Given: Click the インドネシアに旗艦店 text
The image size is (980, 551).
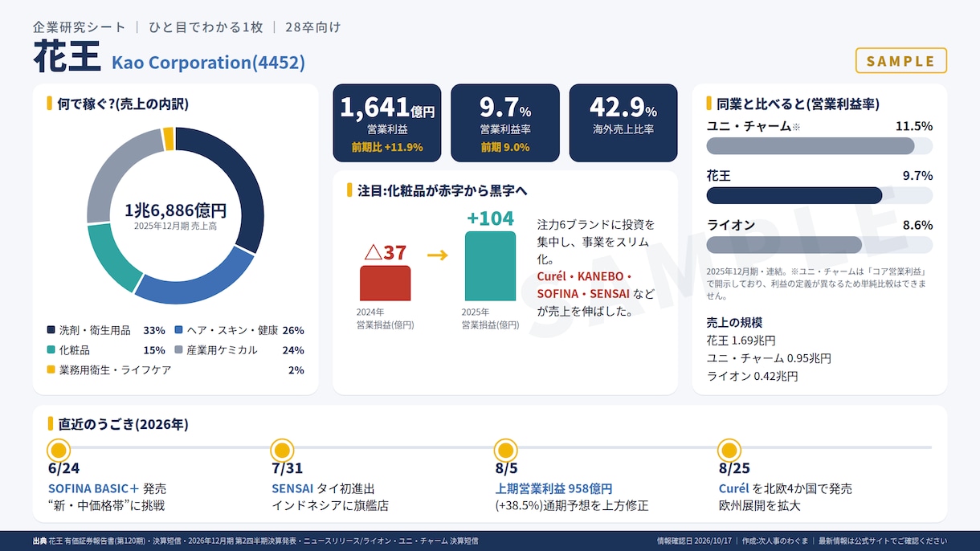Looking at the screenshot, I should click(x=330, y=506).
